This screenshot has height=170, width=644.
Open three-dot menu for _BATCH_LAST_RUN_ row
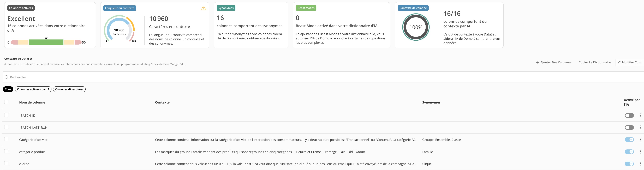click(x=640, y=127)
